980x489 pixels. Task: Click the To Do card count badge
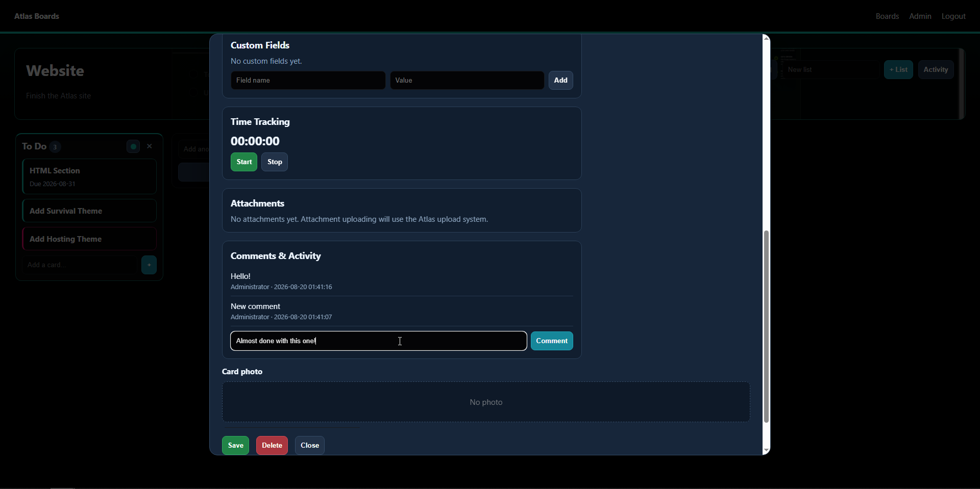(55, 147)
